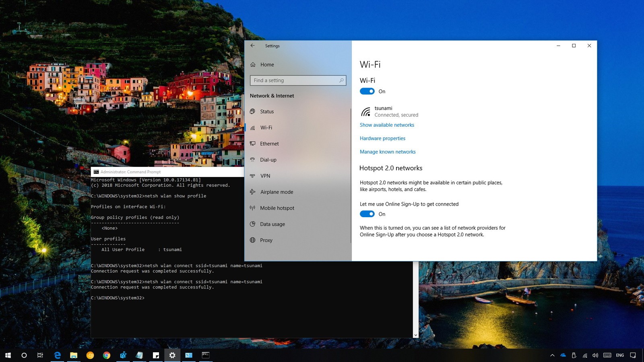Toggle the network status icon in system tray

click(585, 355)
